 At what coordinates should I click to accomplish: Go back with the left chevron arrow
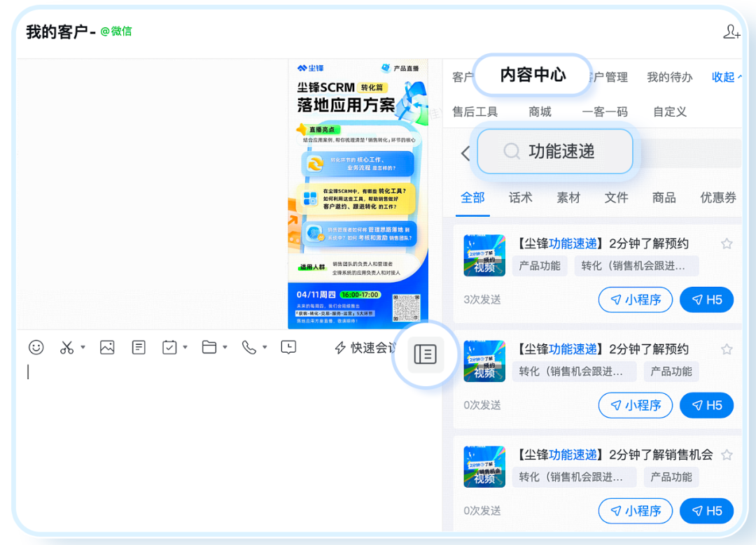click(x=465, y=153)
